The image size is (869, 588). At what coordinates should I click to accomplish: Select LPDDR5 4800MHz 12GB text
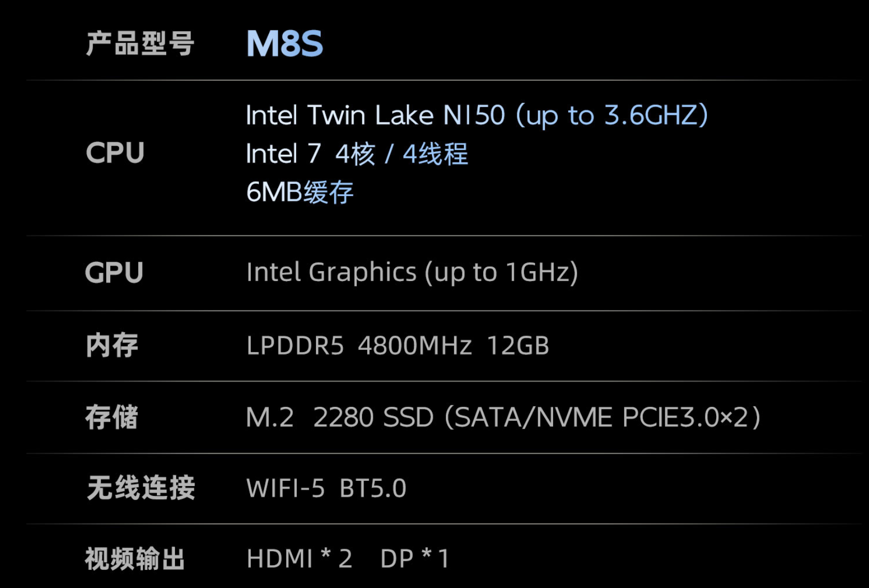coord(398,346)
